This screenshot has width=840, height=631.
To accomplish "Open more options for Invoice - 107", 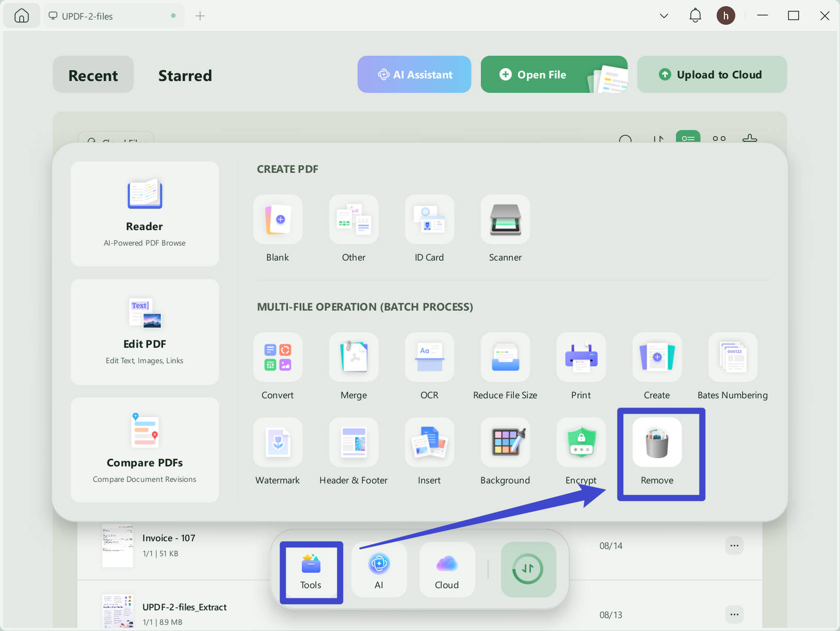I will pyautogui.click(x=734, y=545).
